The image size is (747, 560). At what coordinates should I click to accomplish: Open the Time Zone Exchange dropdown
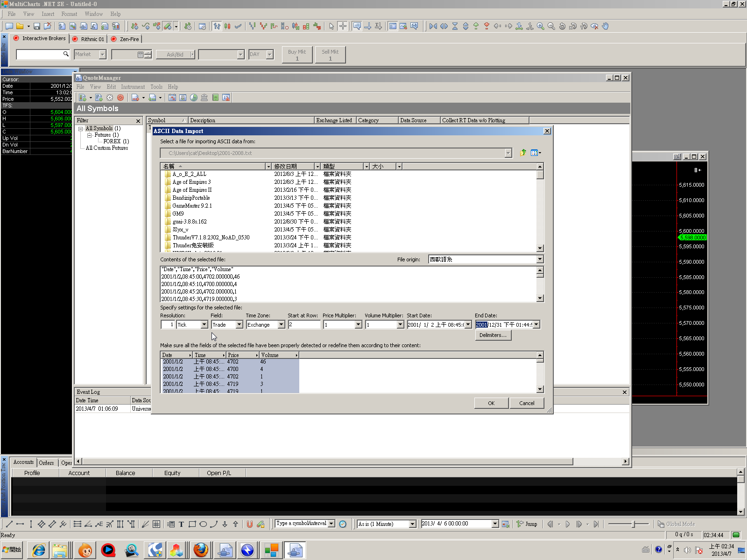(281, 325)
